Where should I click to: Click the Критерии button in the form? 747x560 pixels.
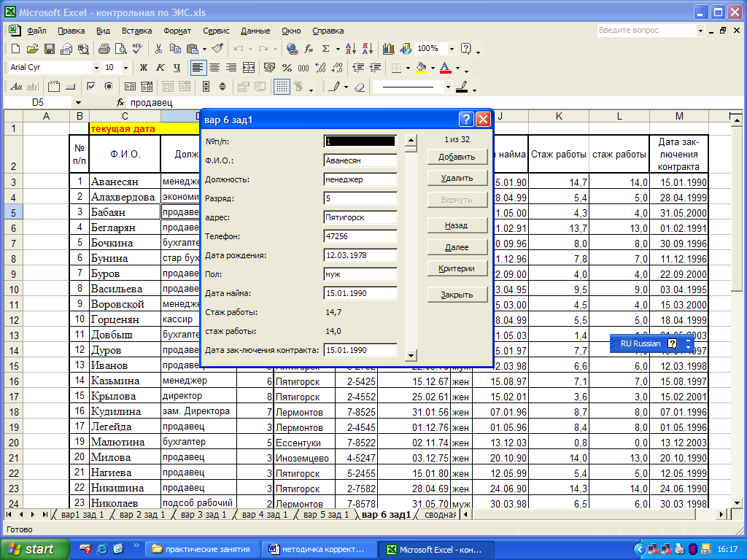pyautogui.click(x=457, y=268)
